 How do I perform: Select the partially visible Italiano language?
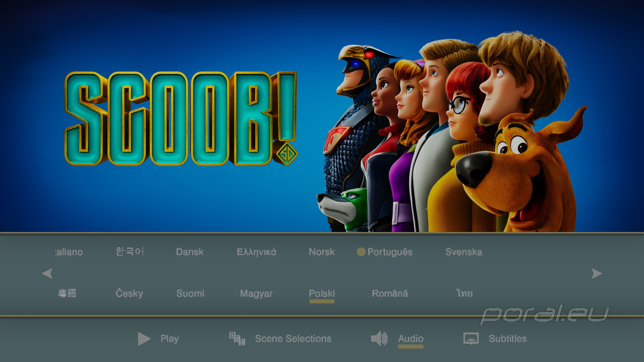tap(69, 252)
